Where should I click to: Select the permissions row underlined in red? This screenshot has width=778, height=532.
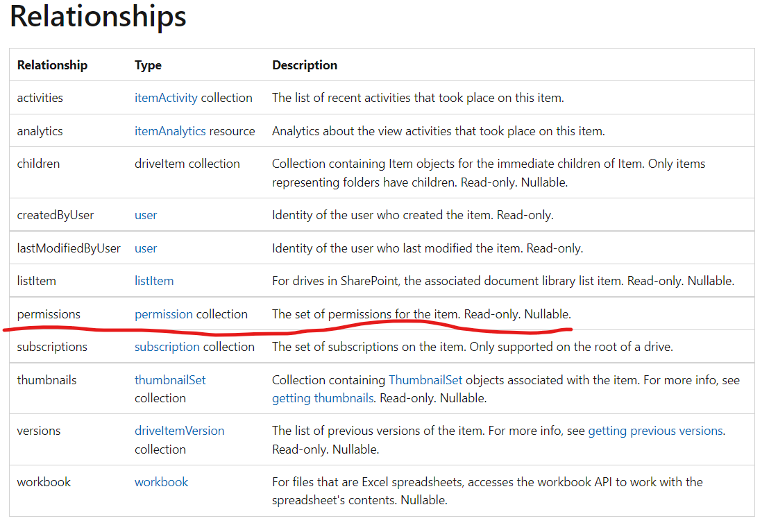(x=49, y=314)
